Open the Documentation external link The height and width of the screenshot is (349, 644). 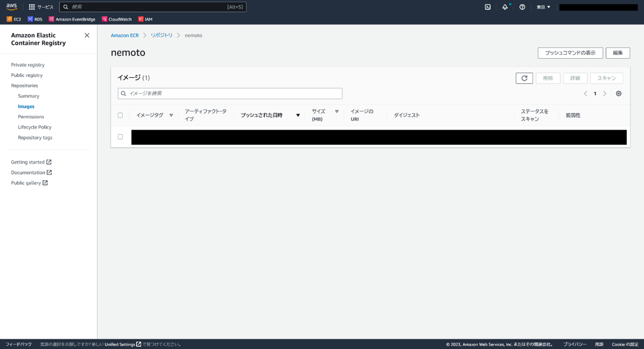[x=31, y=172]
